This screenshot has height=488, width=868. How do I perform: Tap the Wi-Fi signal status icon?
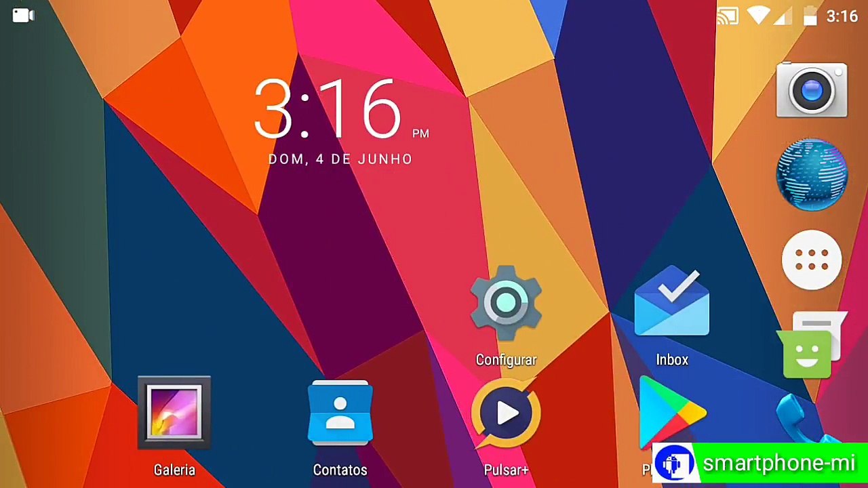(758, 16)
